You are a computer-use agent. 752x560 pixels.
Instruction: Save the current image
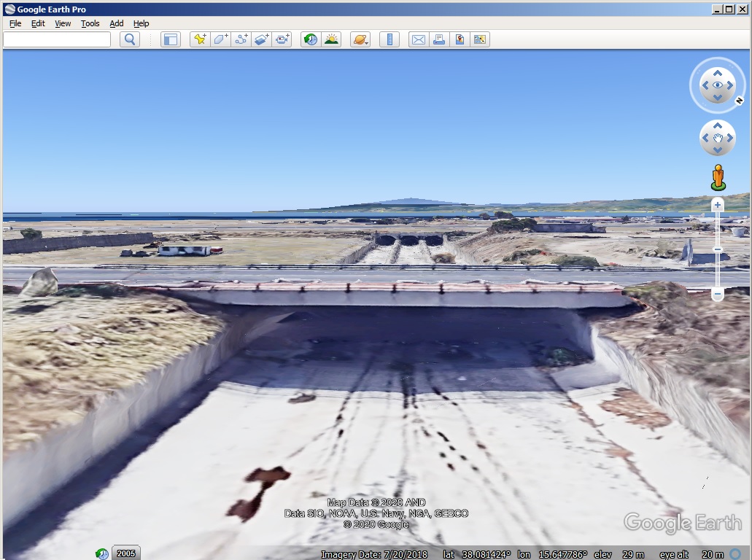pyautogui.click(x=459, y=39)
